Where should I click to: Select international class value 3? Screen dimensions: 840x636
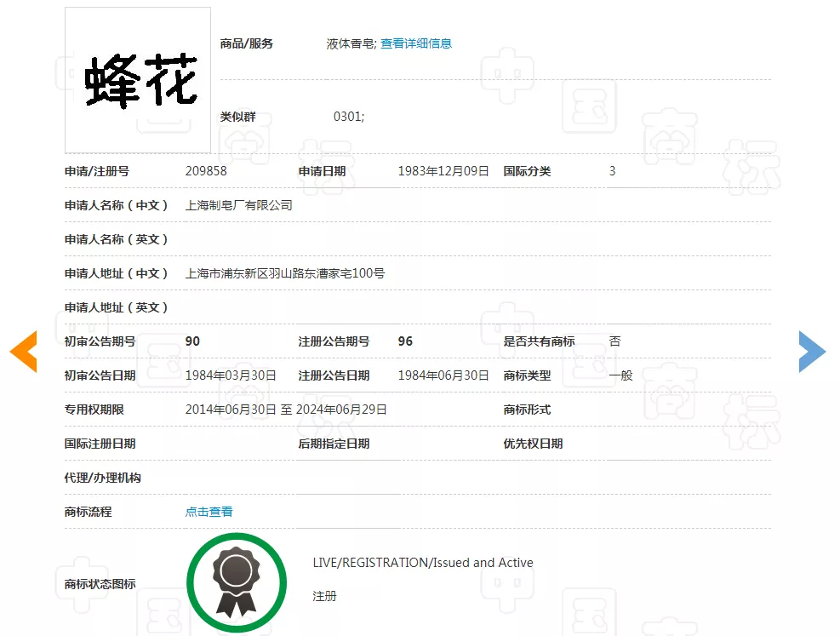click(612, 171)
